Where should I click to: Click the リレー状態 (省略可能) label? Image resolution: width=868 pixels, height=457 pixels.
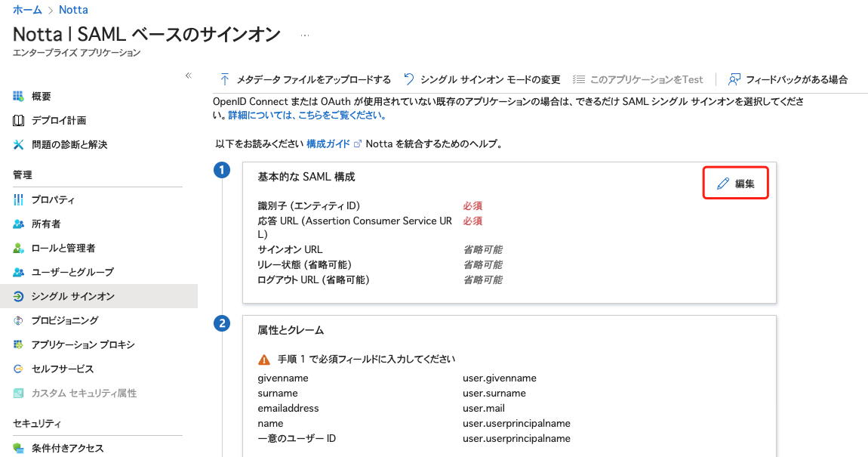(304, 264)
